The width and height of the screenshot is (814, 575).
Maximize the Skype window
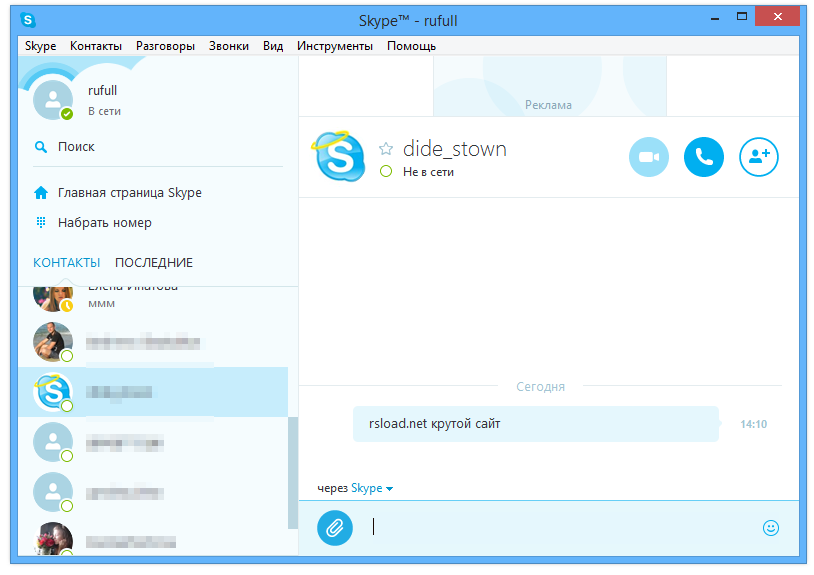[742, 17]
